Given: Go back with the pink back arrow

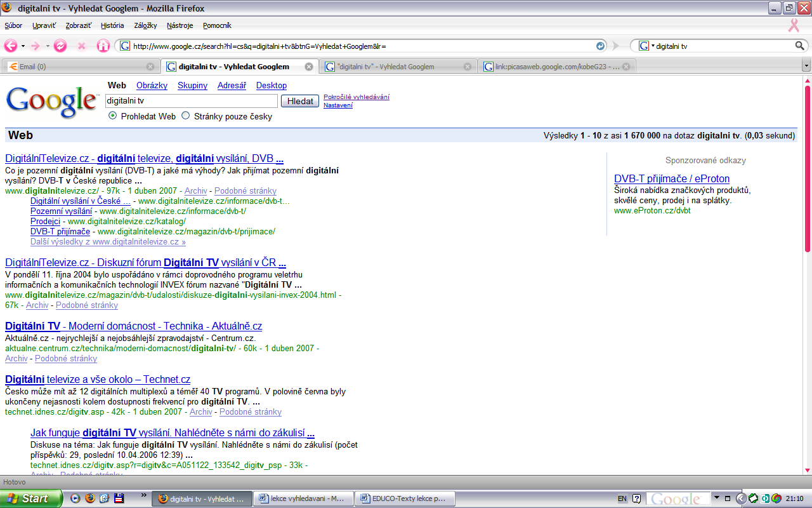Looking at the screenshot, I should click(x=11, y=46).
